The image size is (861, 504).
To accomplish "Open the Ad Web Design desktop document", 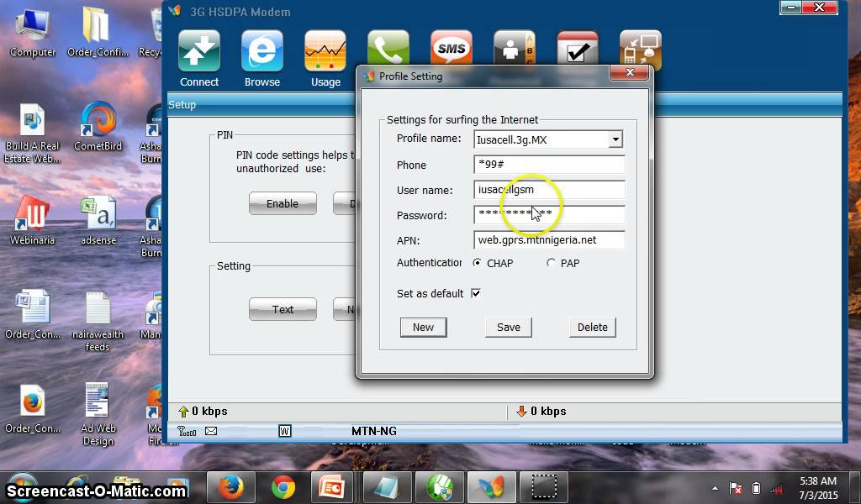I will coord(98,414).
